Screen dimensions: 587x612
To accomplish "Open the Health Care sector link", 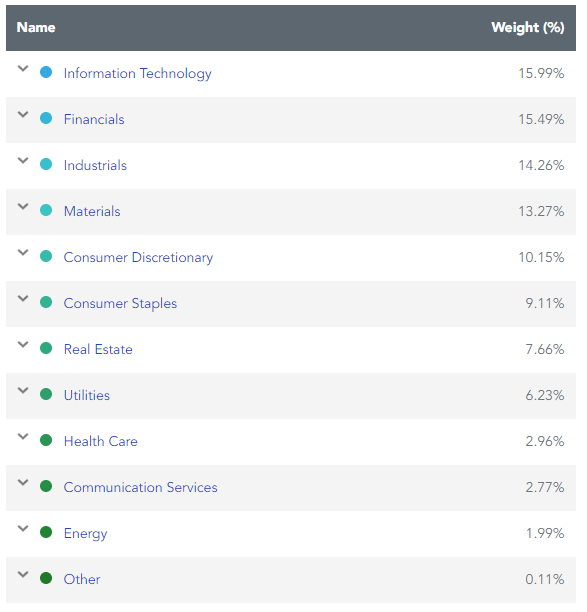I will [x=101, y=441].
